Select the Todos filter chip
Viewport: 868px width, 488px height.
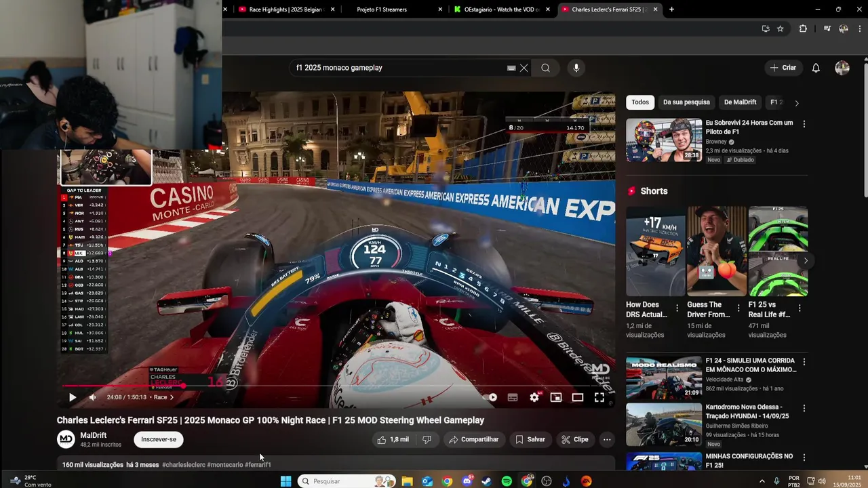click(x=640, y=102)
